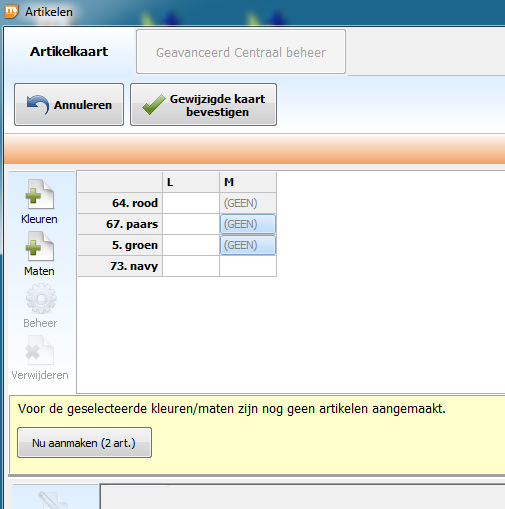The width and height of the screenshot is (505, 509).
Task: Click the Maten add icon
Action: [40, 246]
